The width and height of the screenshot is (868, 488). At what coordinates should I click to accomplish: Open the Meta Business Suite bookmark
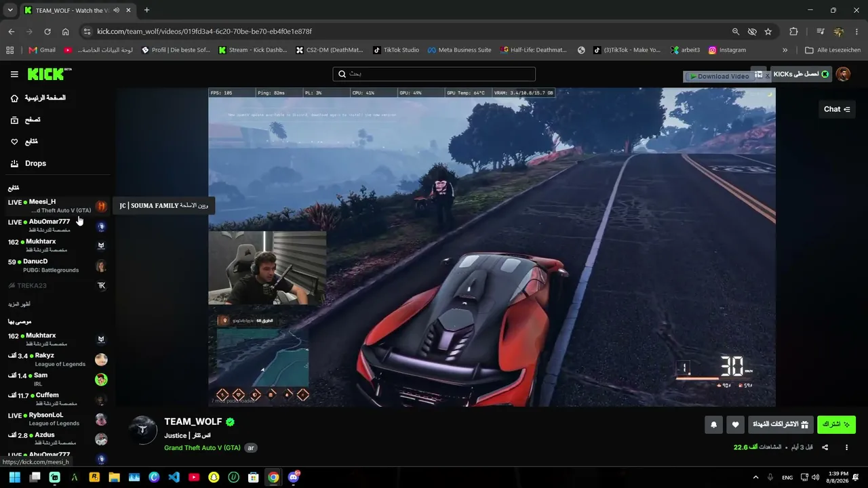tap(459, 50)
